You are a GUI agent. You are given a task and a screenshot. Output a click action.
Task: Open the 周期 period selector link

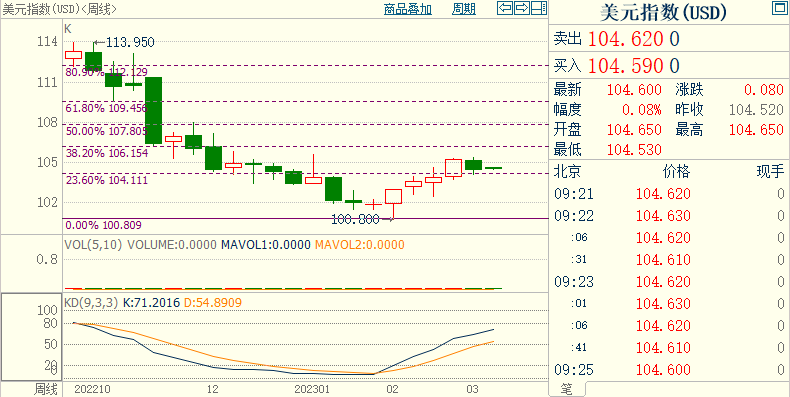(x=464, y=9)
